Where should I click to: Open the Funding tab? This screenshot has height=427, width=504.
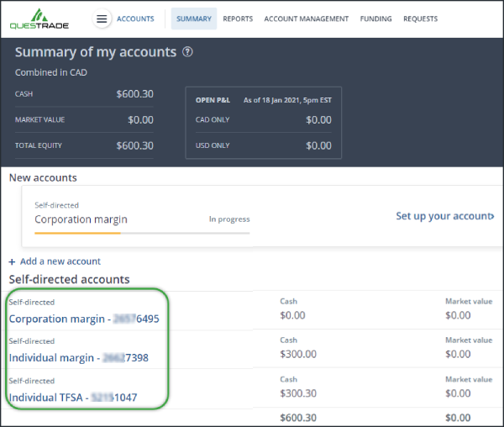pyautogui.click(x=375, y=18)
